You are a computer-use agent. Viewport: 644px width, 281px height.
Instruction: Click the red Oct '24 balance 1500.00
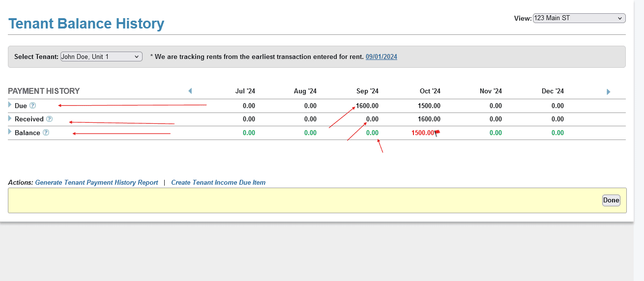[x=422, y=133]
